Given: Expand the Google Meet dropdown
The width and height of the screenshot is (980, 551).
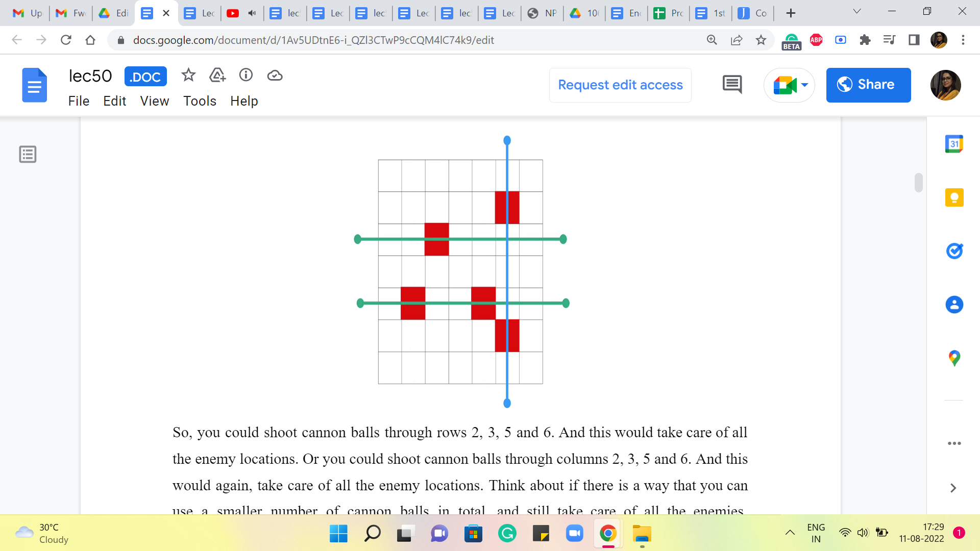Looking at the screenshot, I should [x=804, y=85].
